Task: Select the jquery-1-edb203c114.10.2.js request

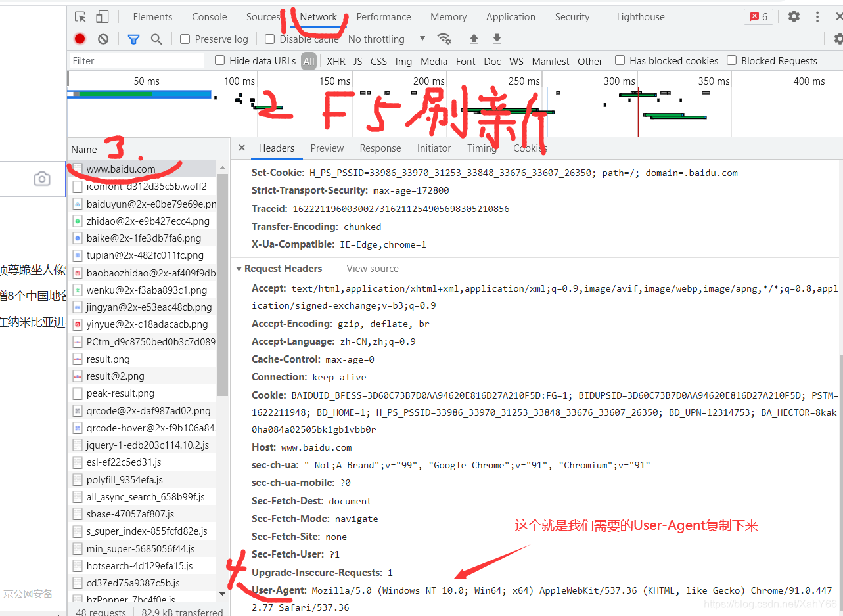Action: point(141,445)
